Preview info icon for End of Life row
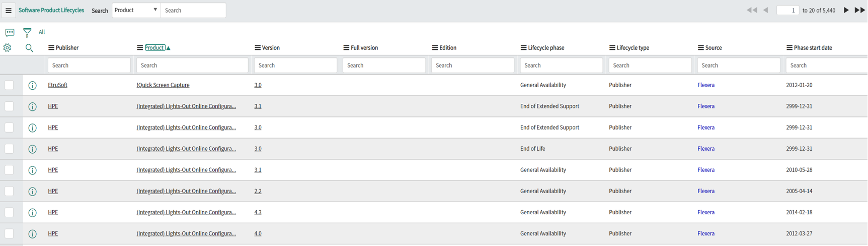This screenshot has width=868, height=246. pos(32,149)
